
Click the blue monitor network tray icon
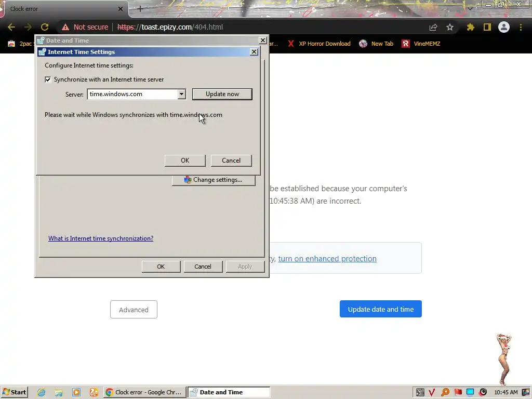[x=470, y=393]
